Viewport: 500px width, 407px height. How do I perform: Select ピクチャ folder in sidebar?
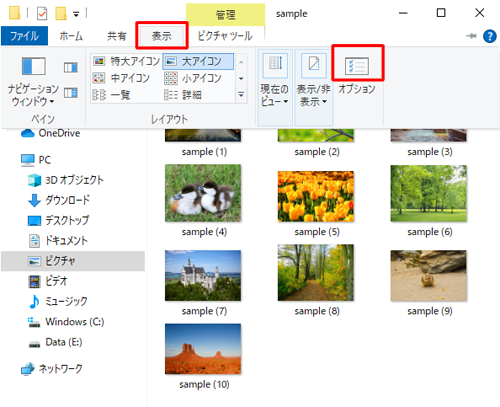point(73,261)
